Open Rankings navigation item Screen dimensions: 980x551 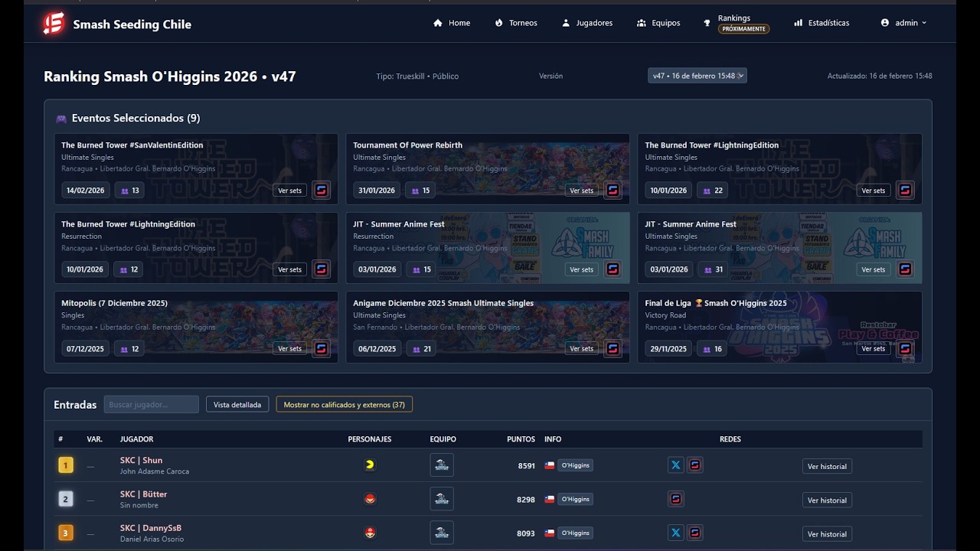[x=735, y=23]
